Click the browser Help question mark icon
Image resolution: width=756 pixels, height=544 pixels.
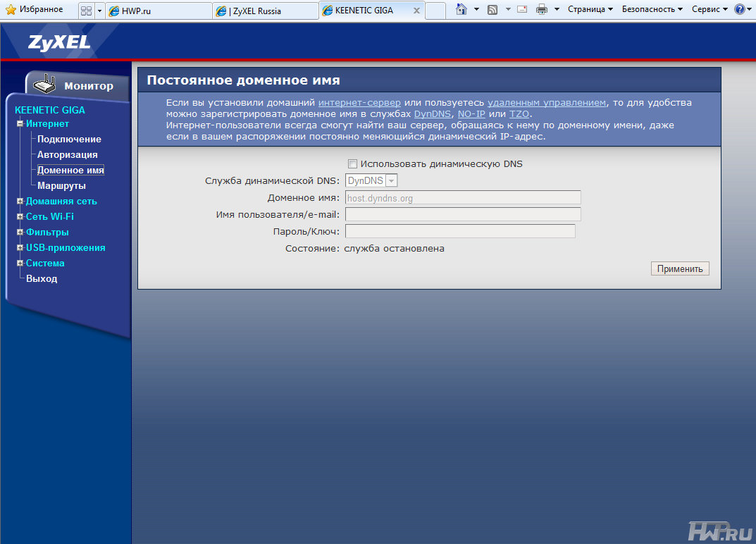coord(740,9)
